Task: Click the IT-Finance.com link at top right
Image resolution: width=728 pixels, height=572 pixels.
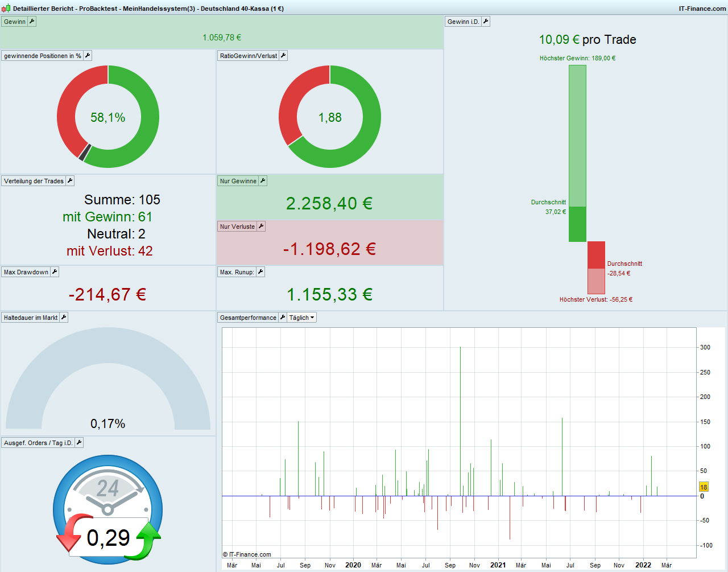Action: coord(702,9)
